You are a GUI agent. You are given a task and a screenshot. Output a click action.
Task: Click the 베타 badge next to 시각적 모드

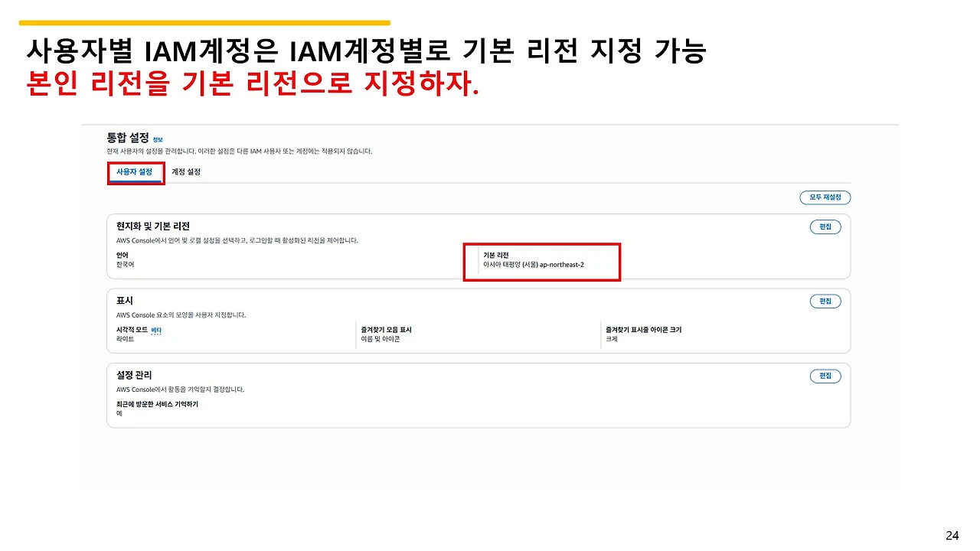155,329
